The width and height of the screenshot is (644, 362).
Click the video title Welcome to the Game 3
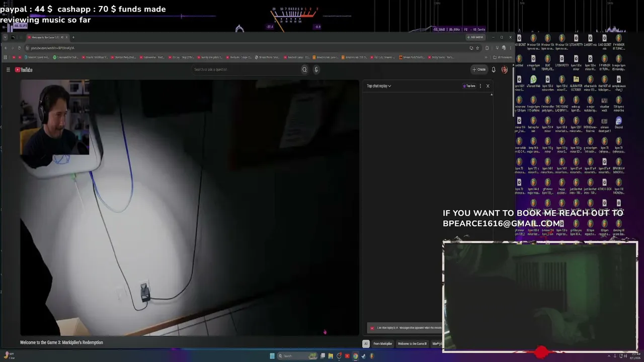click(x=61, y=342)
